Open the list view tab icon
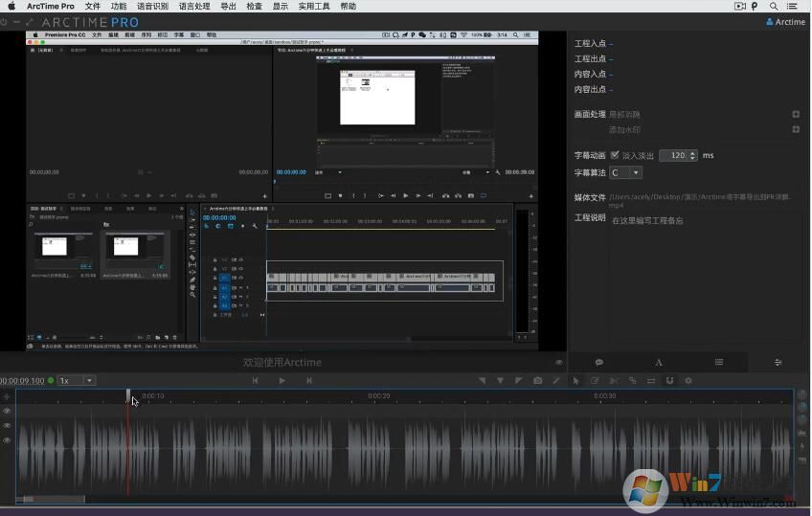The height and width of the screenshot is (516, 812). 718,363
